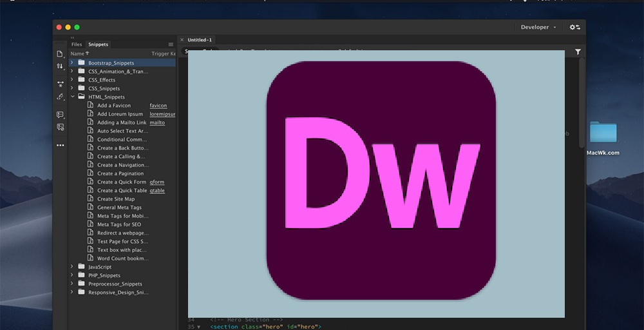Image resolution: width=644 pixels, height=330 pixels.
Task: Sort by the Name column header
Action: pyautogui.click(x=80, y=53)
